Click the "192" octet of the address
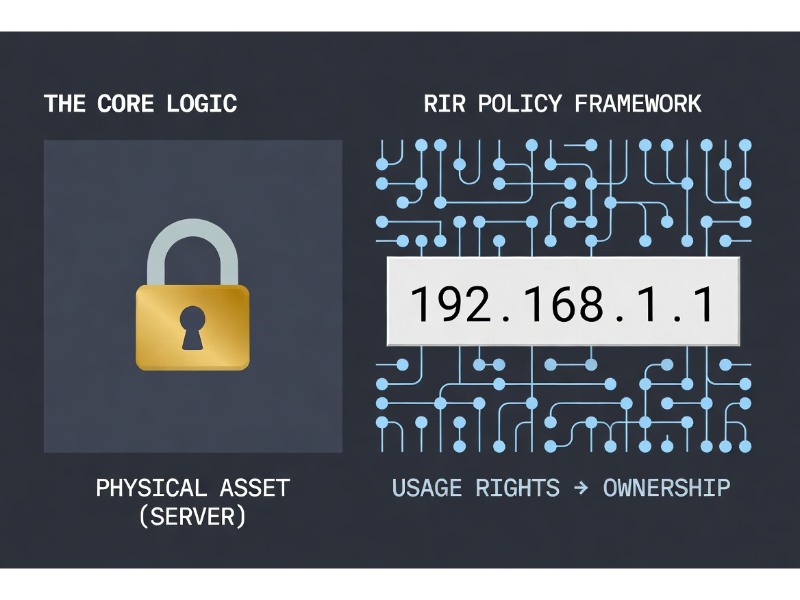This screenshot has height=600, width=800. [x=443, y=303]
